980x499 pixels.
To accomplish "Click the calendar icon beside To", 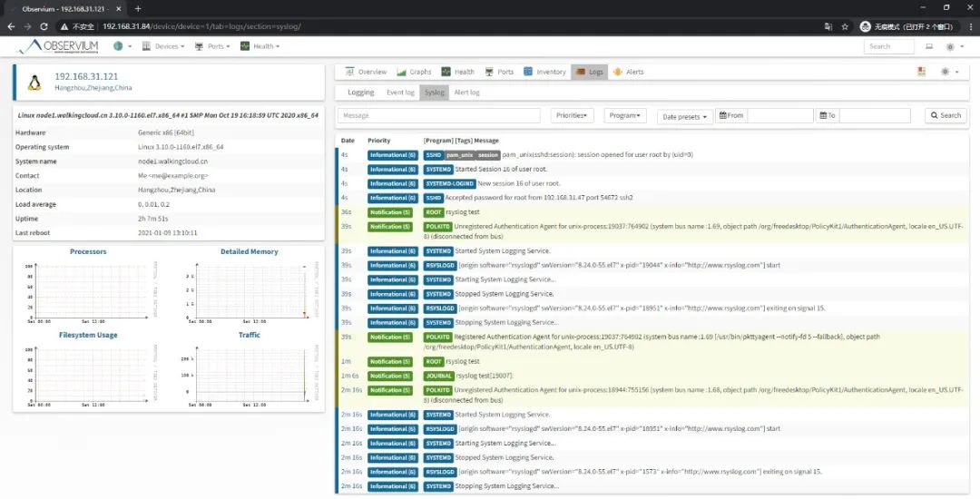I will point(824,115).
